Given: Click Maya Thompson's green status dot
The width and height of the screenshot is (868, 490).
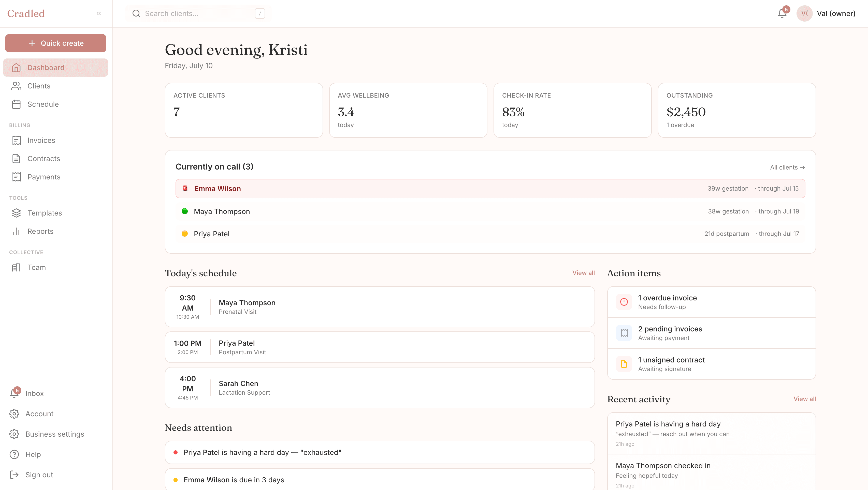Looking at the screenshot, I should pyautogui.click(x=185, y=211).
